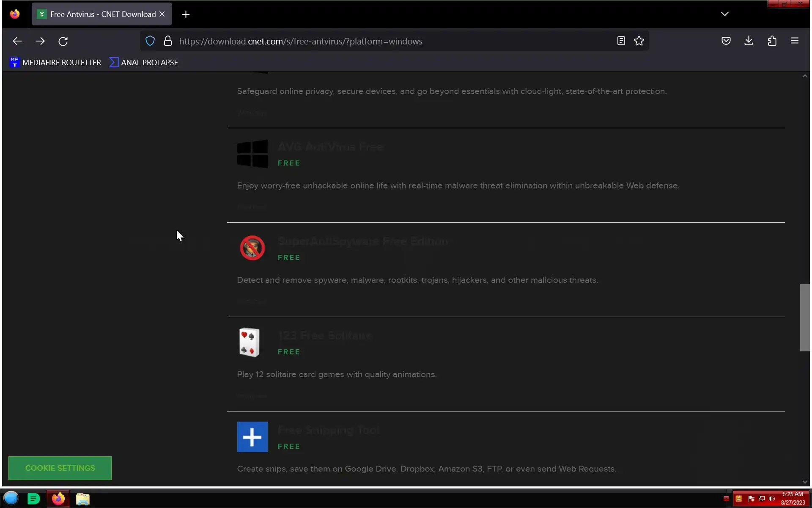
Task: Open the extensions puzzle icon
Action: pos(772,41)
